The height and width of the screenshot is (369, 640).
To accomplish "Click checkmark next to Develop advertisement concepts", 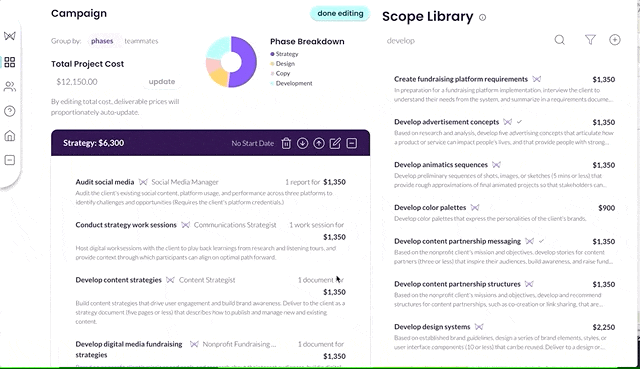I will point(519,122).
